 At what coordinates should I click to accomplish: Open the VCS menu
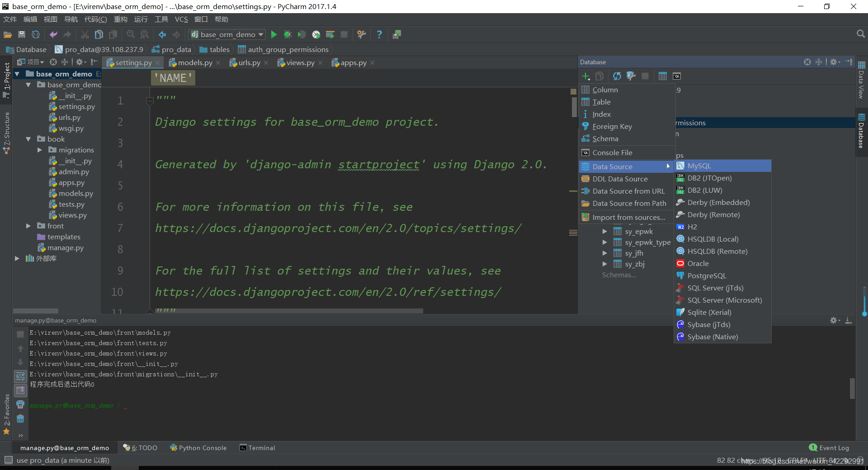point(181,19)
